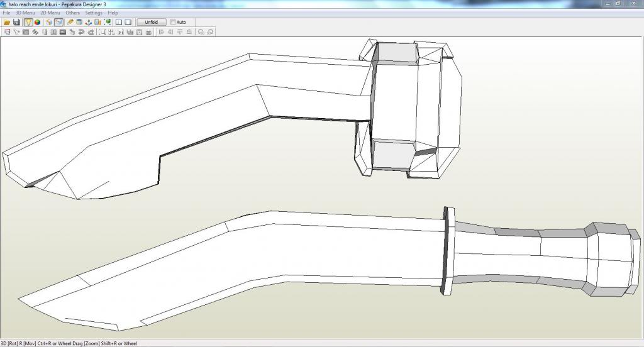Click the Unfold button
This screenshot has width=644, height=347.
coord(151,22)
